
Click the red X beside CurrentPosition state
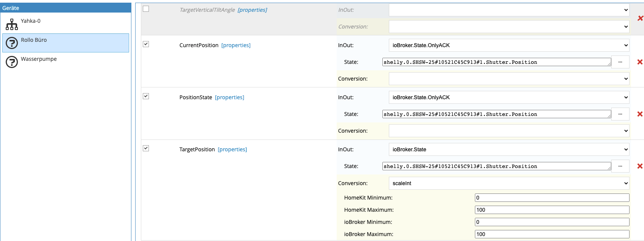640,62
